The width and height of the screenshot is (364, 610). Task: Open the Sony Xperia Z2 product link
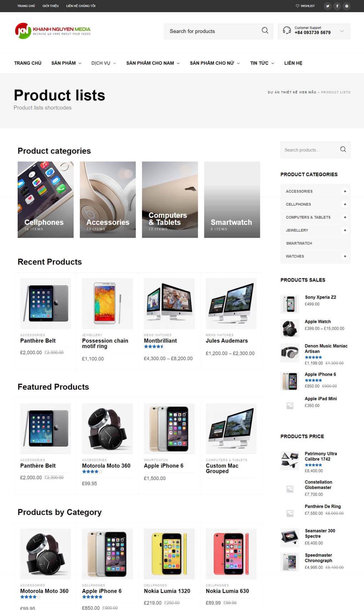click(x=320, y=297)
